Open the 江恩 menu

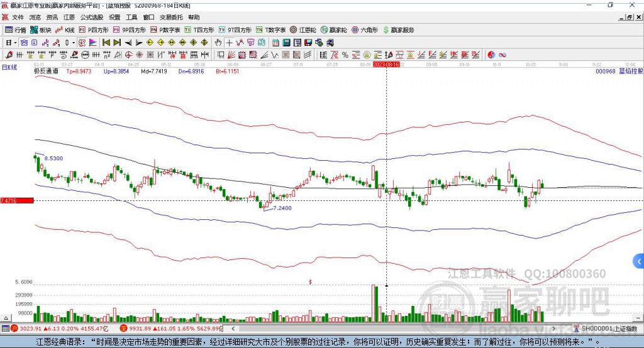(x=69, y=17)
